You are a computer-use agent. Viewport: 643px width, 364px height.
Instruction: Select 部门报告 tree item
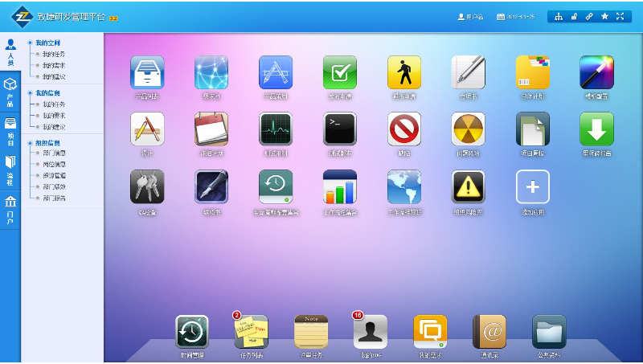(54, 198)
